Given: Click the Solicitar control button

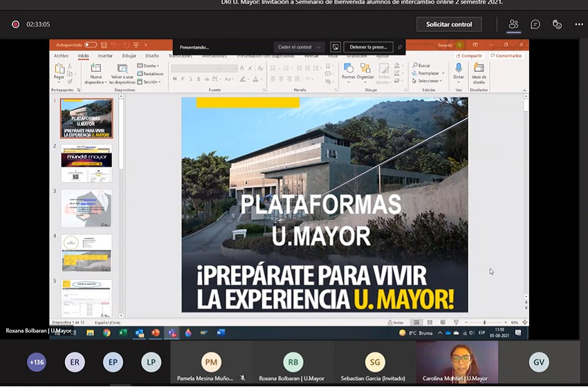Looking at the screenshot, I should [449, 24].
